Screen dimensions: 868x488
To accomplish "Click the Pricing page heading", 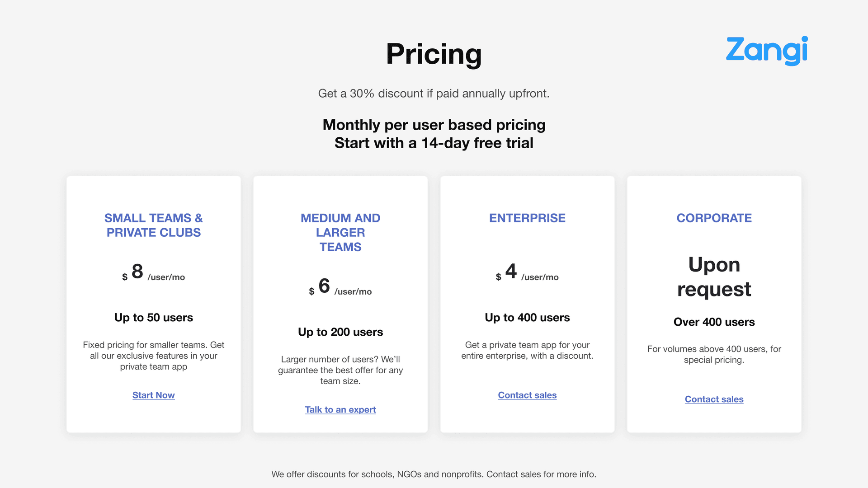I will coord(434,54).
